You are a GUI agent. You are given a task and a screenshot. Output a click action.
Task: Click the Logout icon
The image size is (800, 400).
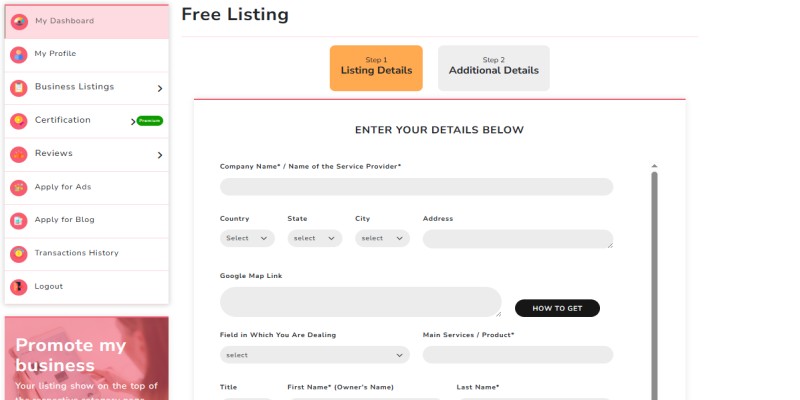pyautogui.click(x=18, y=287)
